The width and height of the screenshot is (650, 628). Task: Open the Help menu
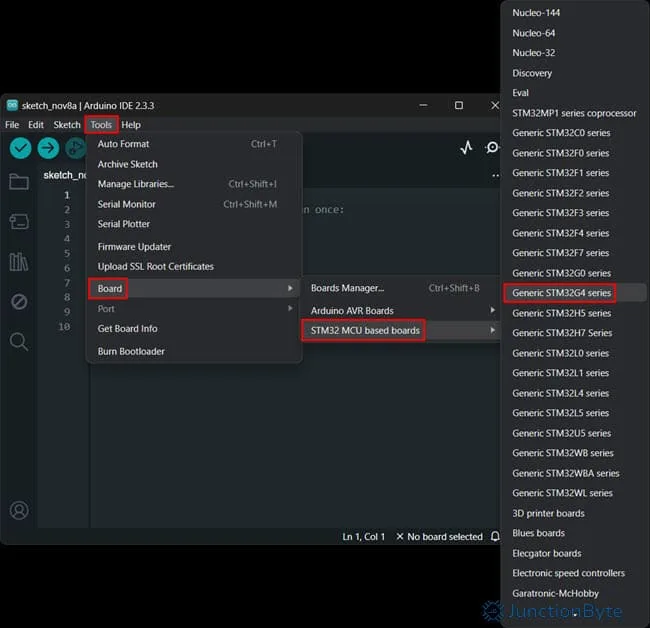pyautogui.click(x=131, y=125)
